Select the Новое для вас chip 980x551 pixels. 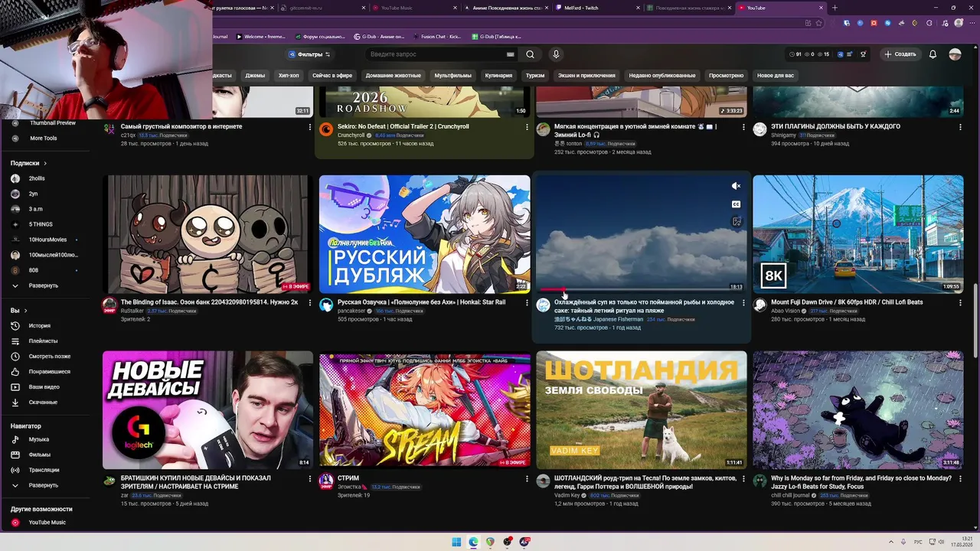click(776, 76)
